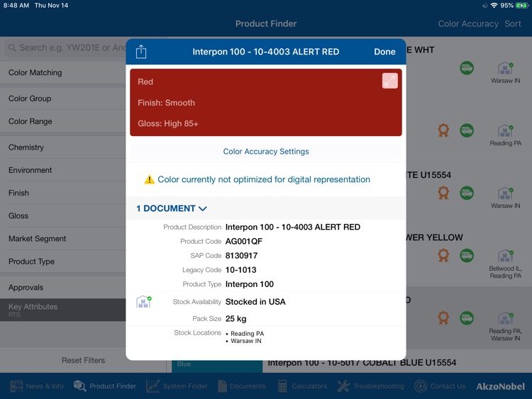Open the Product Finder tab

[105, 386]
